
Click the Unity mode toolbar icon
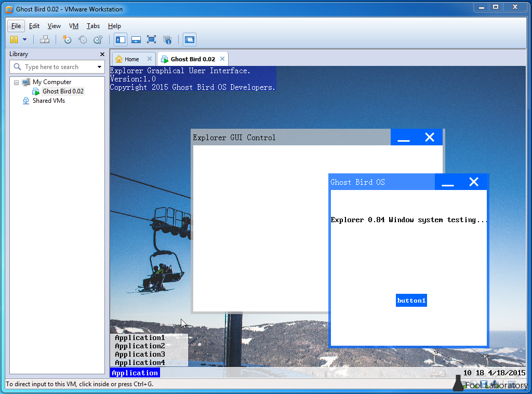tap(167, 39)
